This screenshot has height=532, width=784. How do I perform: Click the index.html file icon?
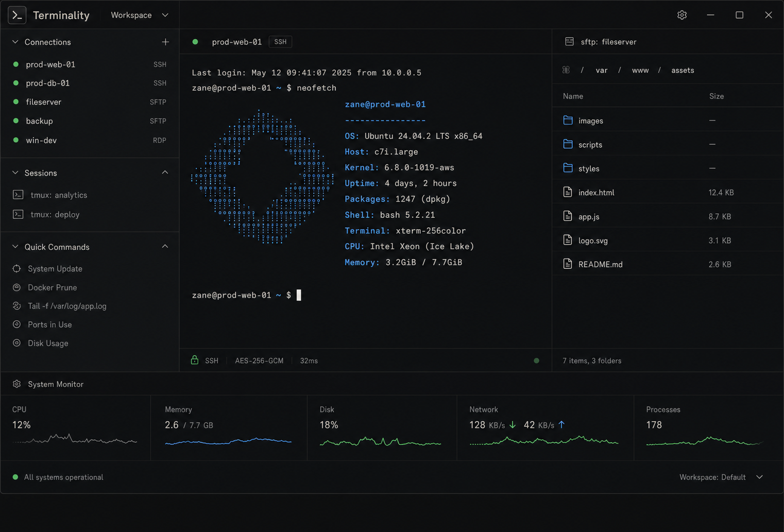[568, 192]
